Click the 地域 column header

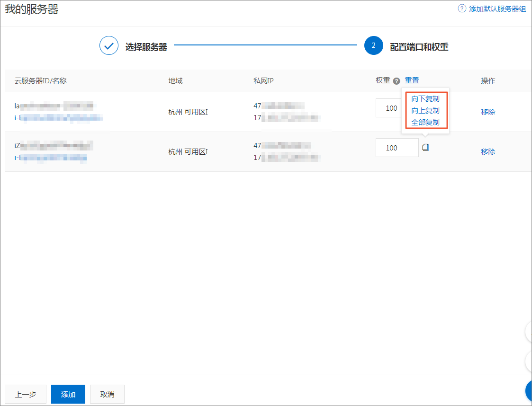pos(175,80)
